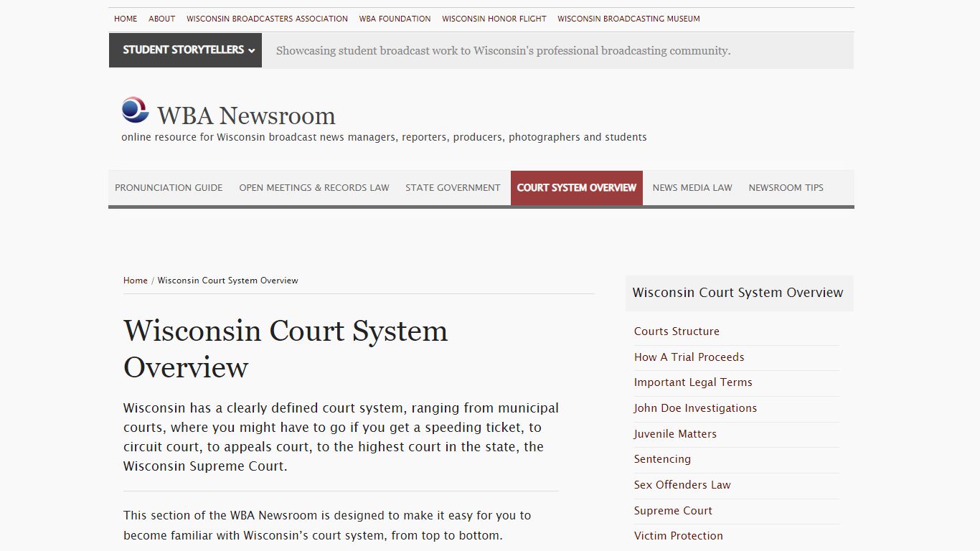
Task: Visit Wisconsin Honor Flight page
Action: (494, 19)
